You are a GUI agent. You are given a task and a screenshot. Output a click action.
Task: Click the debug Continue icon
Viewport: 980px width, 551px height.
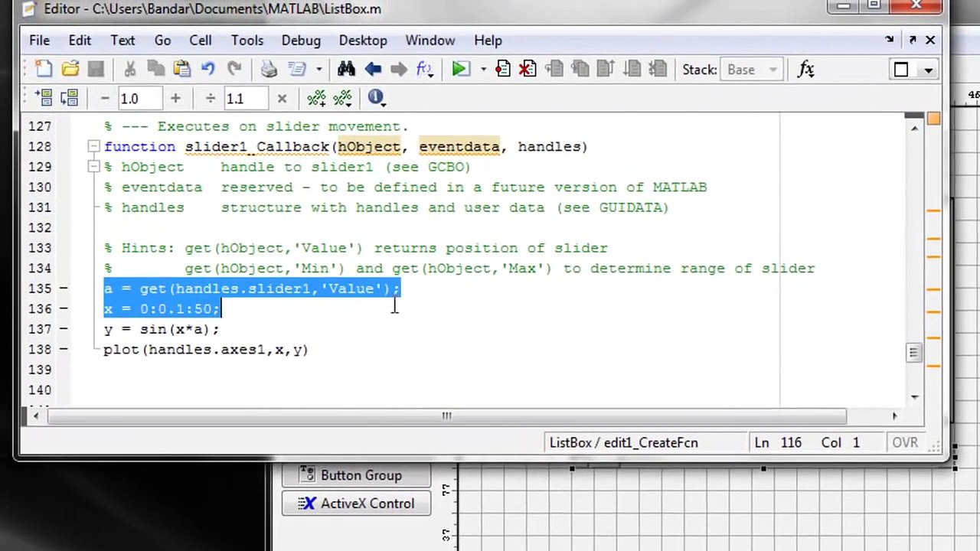(631, 70)
